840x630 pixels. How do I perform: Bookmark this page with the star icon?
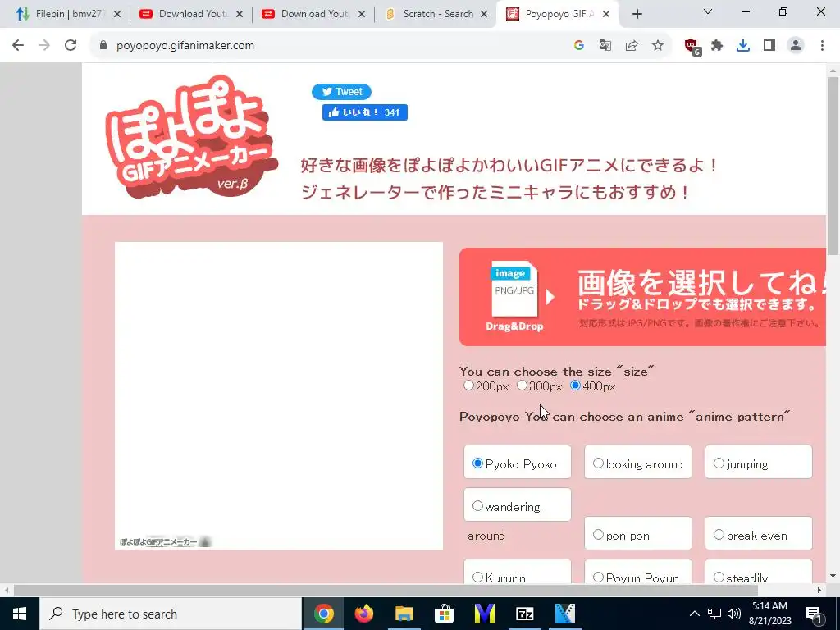point(657,46)
